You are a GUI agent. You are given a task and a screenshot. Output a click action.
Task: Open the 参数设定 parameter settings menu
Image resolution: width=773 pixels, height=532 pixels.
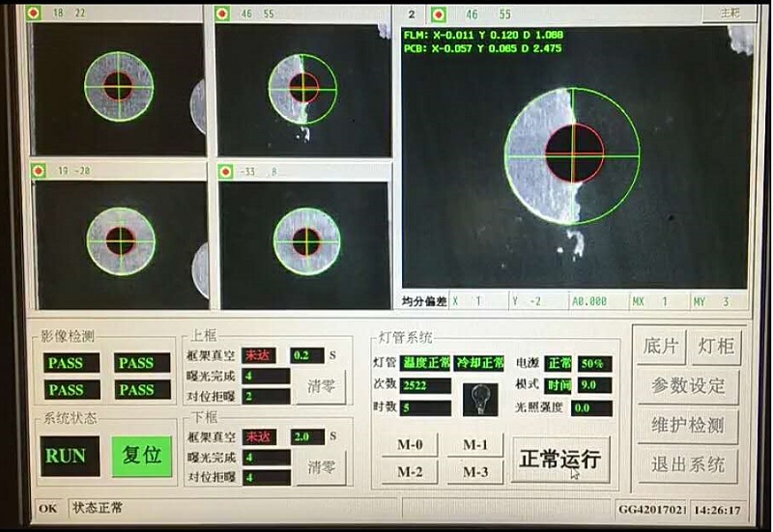click(x=687, y=386)
